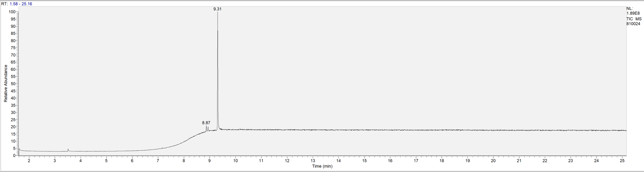This screenshot has height=172, width=644.
Task: Click the 1.89E8 intensity value
Action: click(x=633, y=13)
